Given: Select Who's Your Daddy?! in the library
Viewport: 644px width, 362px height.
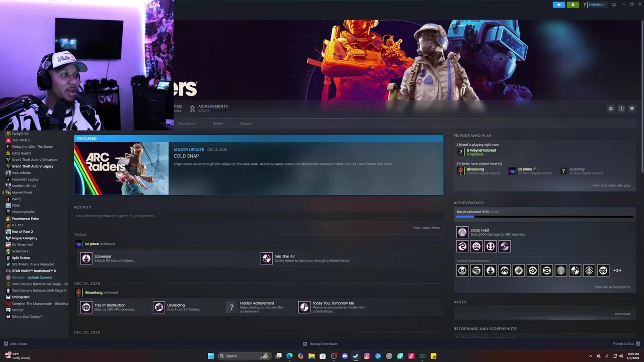Looking at the screenshot, I should [27, 317].
